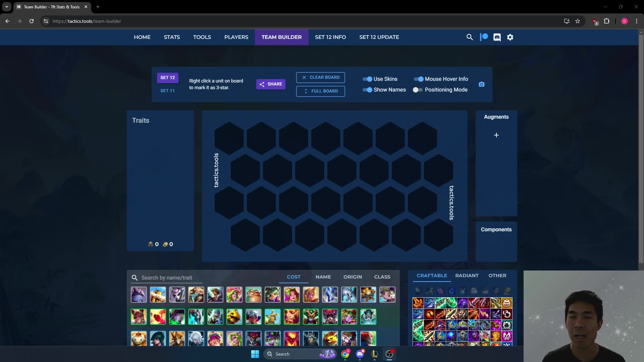
Task: Open the site search magnifier icon
Action: pos(470,37)
